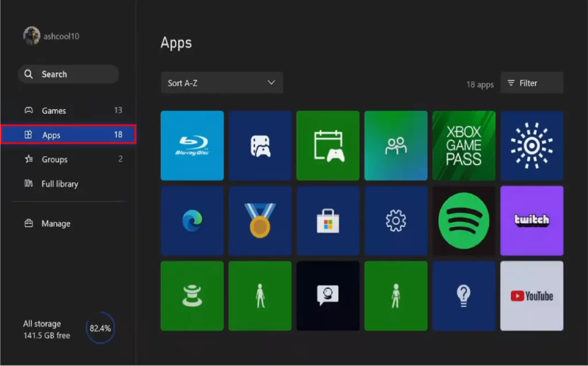Click the ashcool10 username text
Screen dimensions: 588x366
61,36
